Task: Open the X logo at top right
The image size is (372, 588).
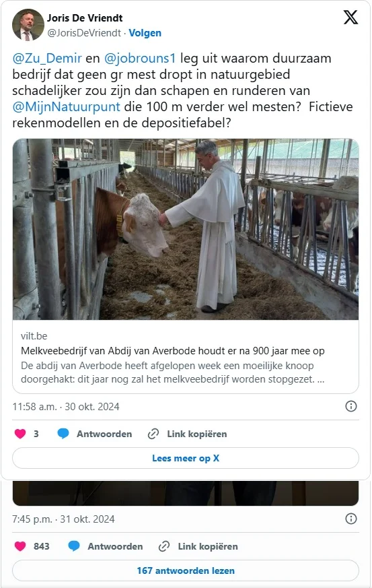Action: click(350, 18)
